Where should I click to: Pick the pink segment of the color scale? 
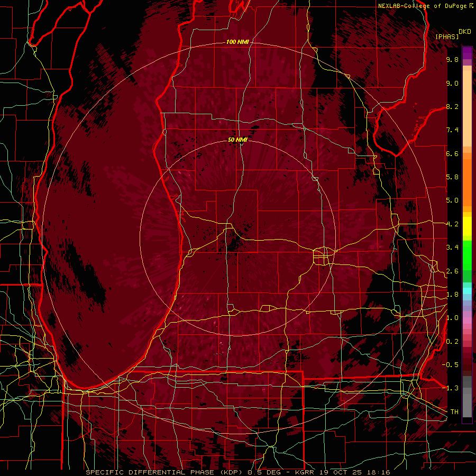coord(467,321)
